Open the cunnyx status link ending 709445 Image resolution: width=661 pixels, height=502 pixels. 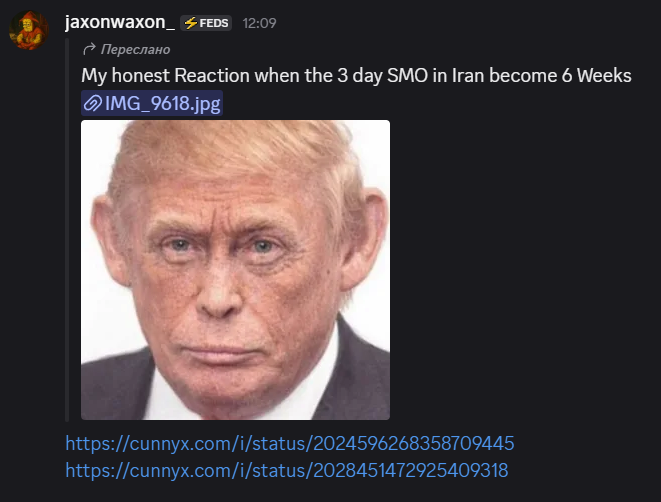[x=290, y=443]
